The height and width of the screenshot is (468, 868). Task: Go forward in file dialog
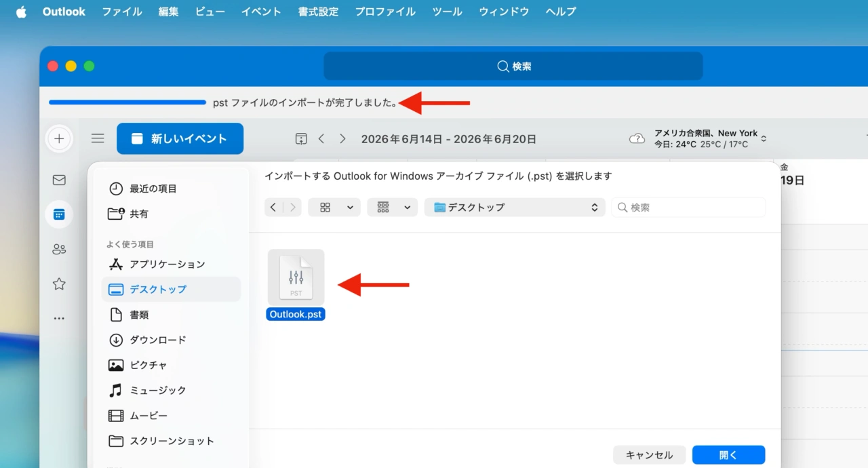tap(292, 207)
